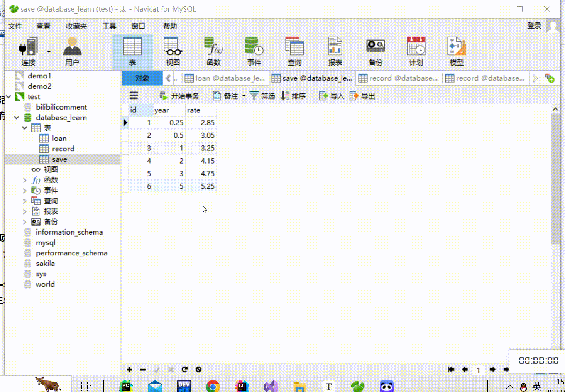
Task: Select the record table in tree
Action: click(63, 149)
